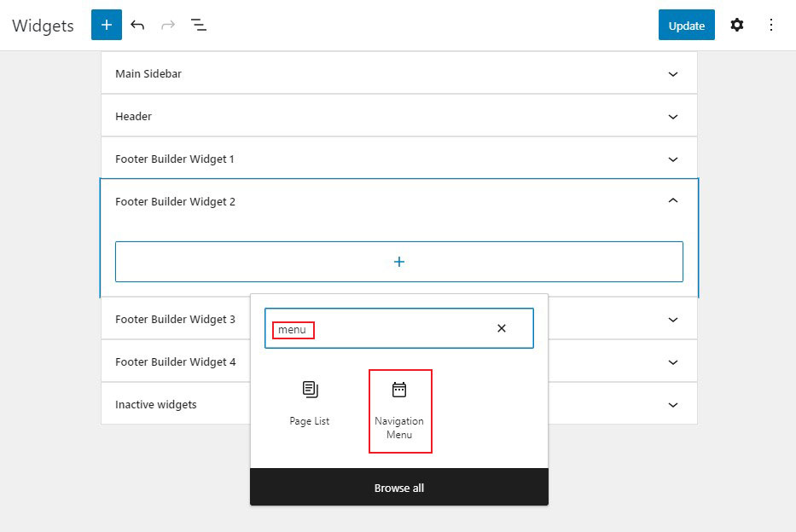
Task: Click the Header panel title
Action: (133, 116)
